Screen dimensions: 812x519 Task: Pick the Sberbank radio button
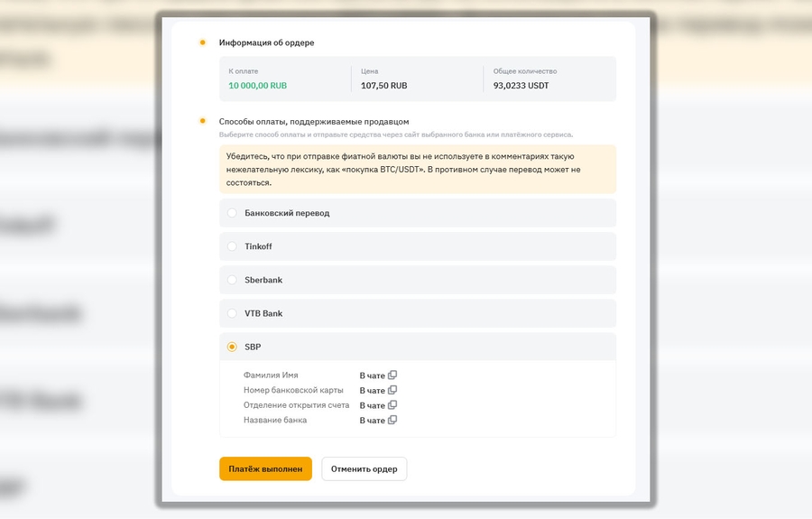(232, 280)
